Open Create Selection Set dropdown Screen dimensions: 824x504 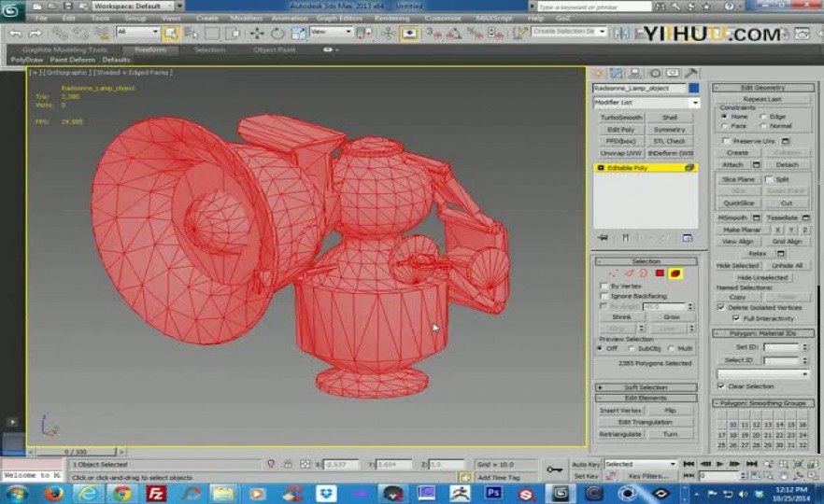pyautogui.click(x=568, y=32)
